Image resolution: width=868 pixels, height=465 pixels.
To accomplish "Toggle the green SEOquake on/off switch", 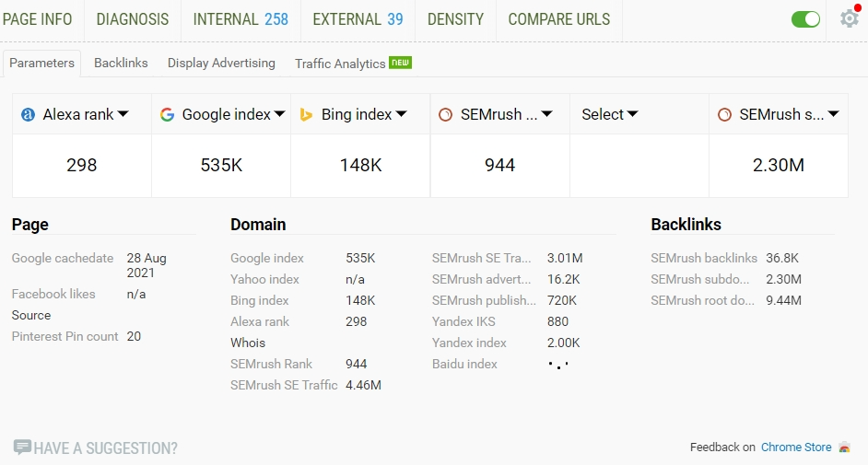I will 805,19.
